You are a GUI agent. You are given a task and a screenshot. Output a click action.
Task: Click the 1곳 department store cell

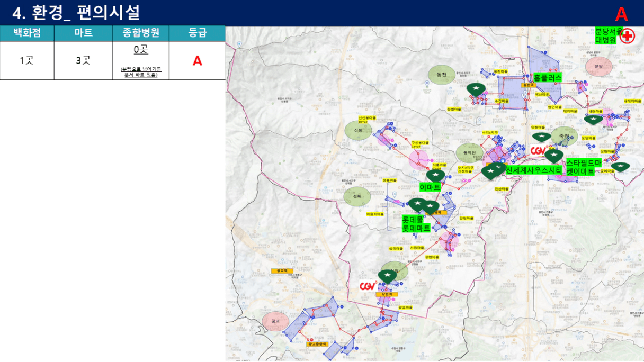27,60
